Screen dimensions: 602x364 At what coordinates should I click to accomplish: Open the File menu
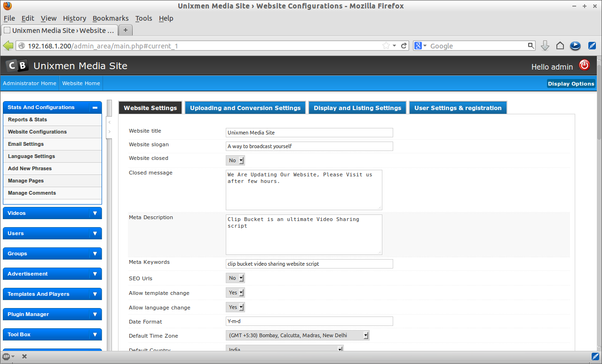pos(9,18)
